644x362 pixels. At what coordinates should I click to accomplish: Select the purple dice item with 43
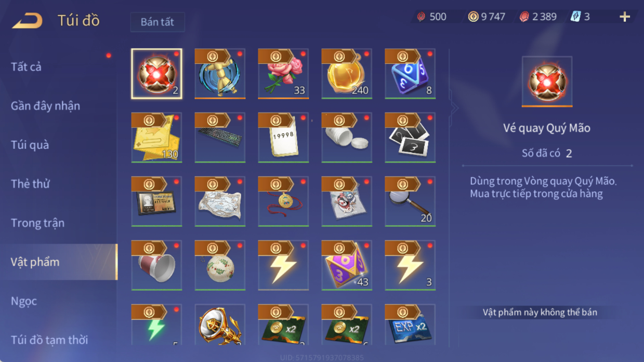pos(347,265)
